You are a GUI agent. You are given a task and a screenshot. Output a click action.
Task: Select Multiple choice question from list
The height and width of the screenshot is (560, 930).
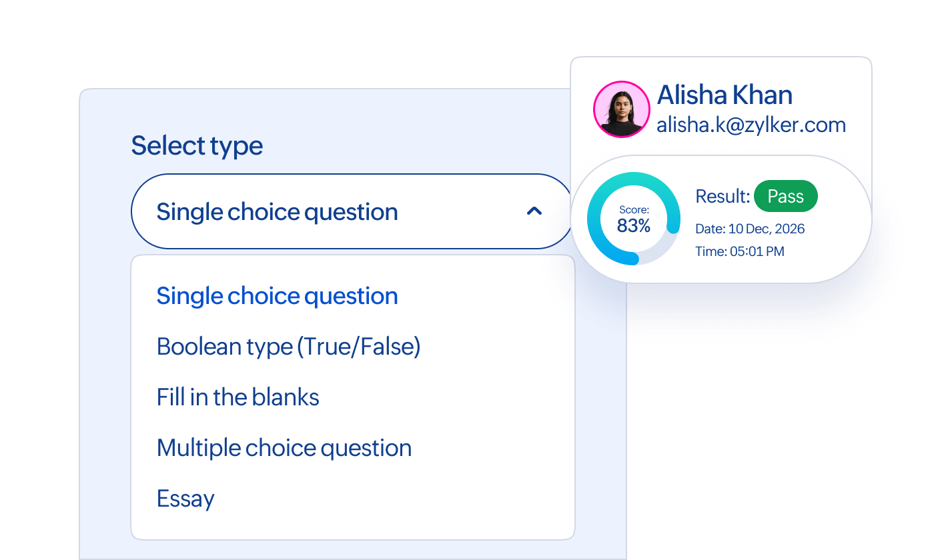(284, 448)
